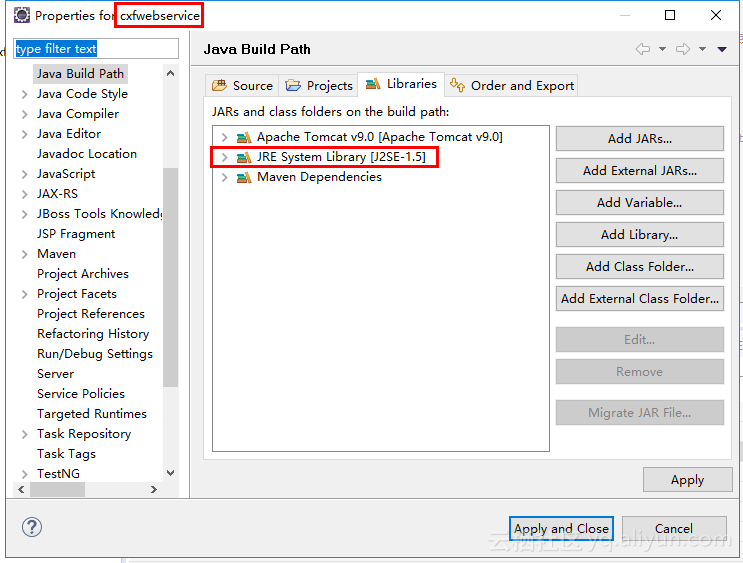The width and height of the screenshot is (743, 563).
Task: Click the tree scroll left arrow
Action: (21, 490)
